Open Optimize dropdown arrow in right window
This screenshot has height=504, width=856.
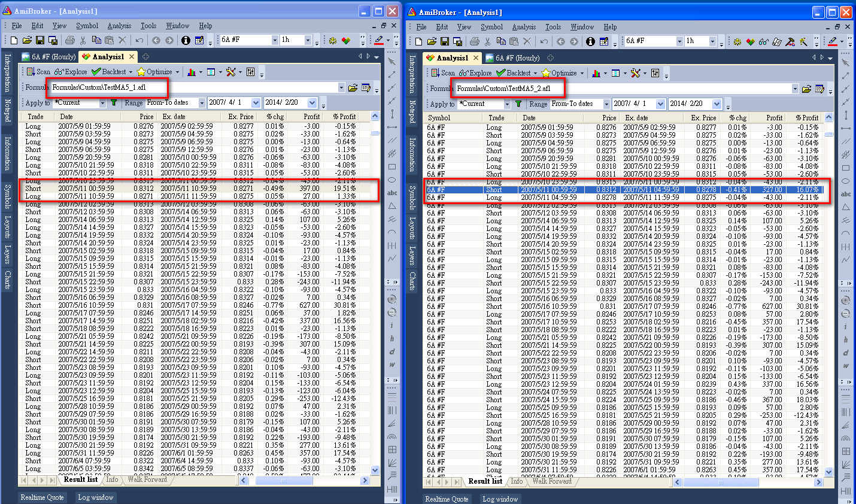coord(581,74)
